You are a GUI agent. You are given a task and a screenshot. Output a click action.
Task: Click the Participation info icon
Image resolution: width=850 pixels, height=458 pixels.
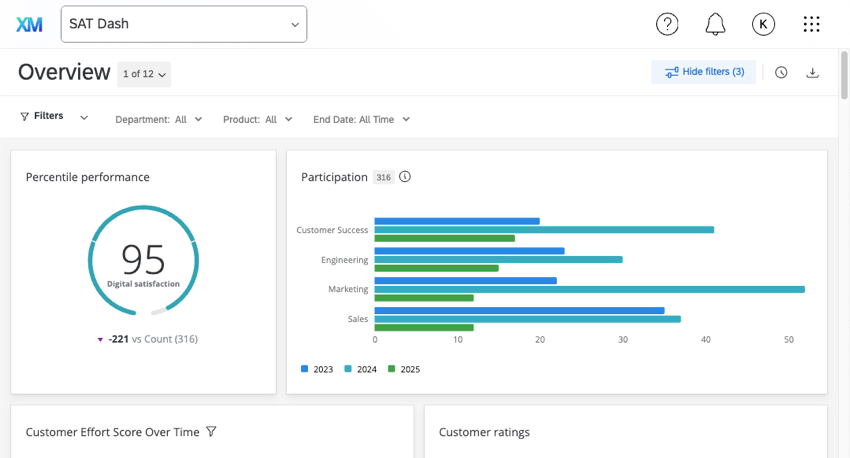pos(405,177)
